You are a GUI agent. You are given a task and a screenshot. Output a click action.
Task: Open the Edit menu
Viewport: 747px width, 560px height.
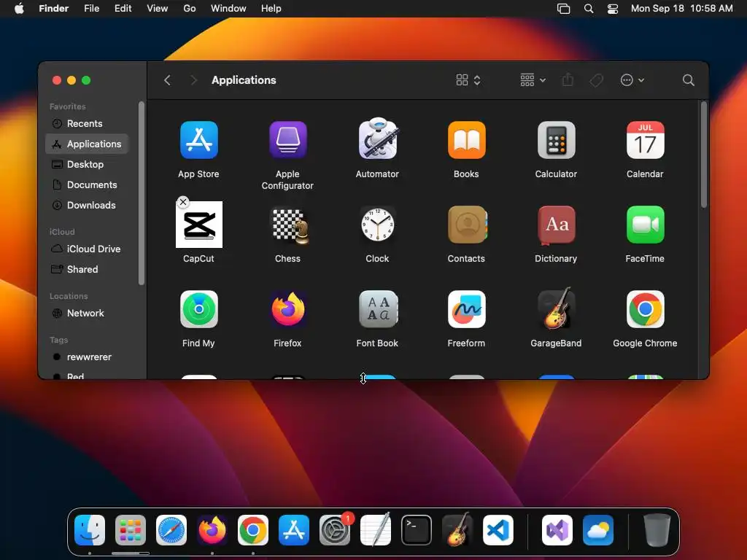pyautogui.click(x=123, y=9)
